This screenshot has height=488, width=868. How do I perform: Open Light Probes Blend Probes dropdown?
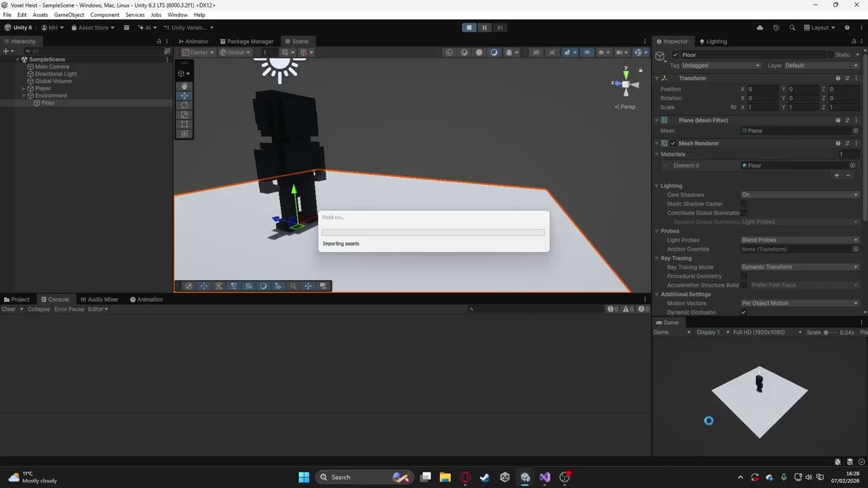tap(800, 240)
